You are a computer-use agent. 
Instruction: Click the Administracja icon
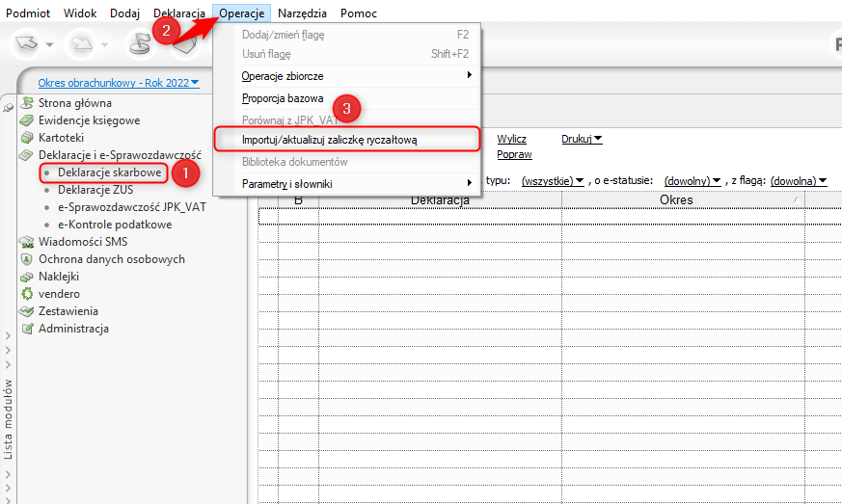(27, 329)
